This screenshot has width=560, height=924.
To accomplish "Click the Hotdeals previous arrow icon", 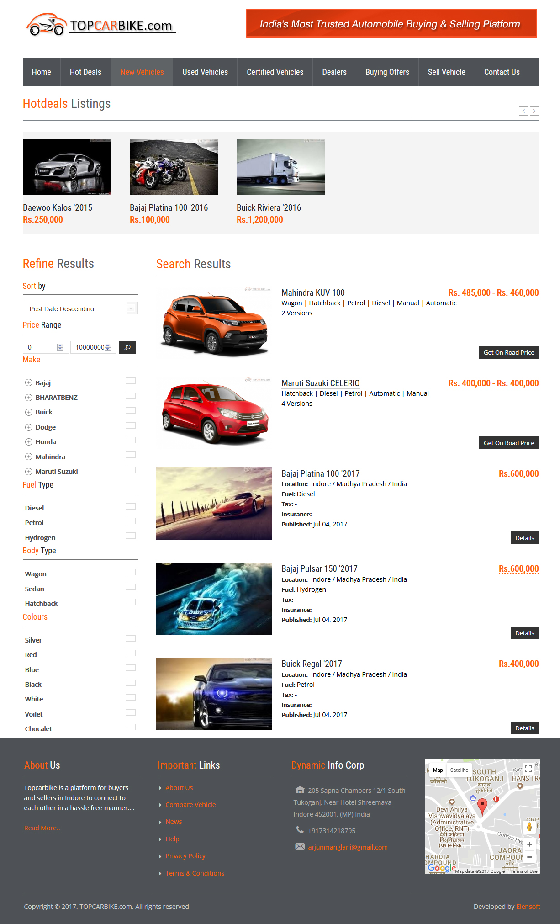I will tap(523, 111).
